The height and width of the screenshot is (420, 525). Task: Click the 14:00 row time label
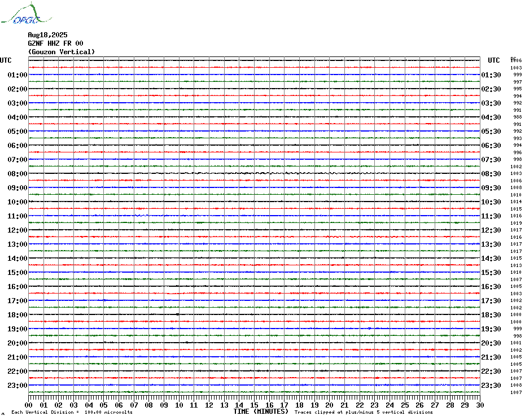pos(17,258)
